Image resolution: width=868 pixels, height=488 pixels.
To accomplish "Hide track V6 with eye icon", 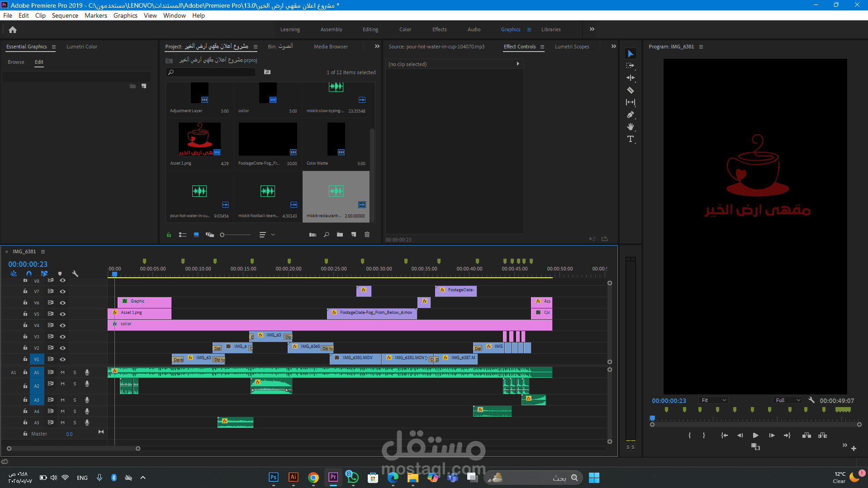I will click(63, 303).
